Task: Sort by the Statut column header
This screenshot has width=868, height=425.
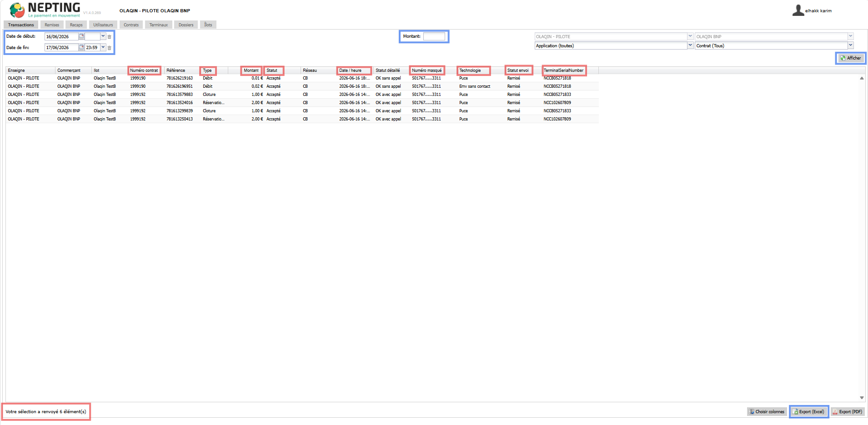Action: 282,70
